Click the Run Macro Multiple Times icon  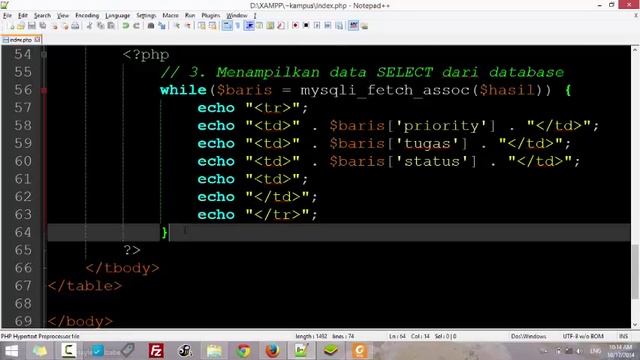[x=328, y=26]
